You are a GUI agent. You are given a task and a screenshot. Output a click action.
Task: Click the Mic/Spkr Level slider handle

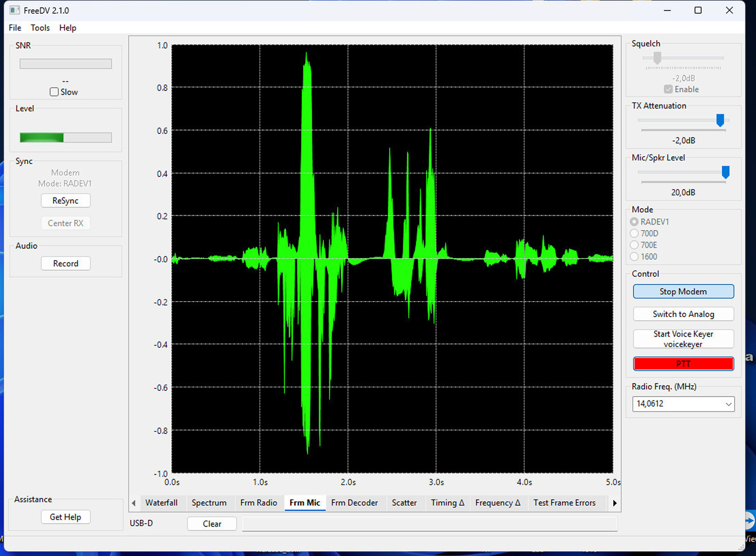[725, 172]
